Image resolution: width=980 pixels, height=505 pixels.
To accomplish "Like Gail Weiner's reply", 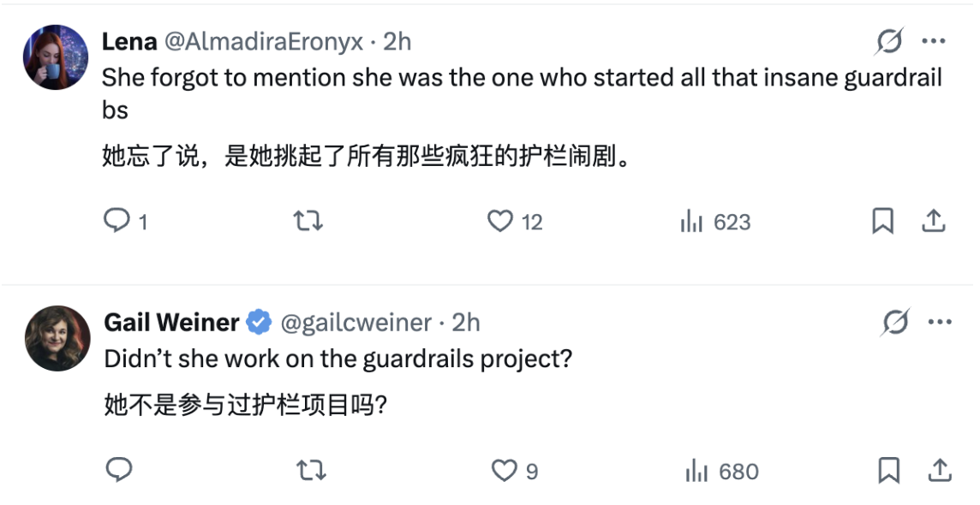I will (x=504, y=470).
